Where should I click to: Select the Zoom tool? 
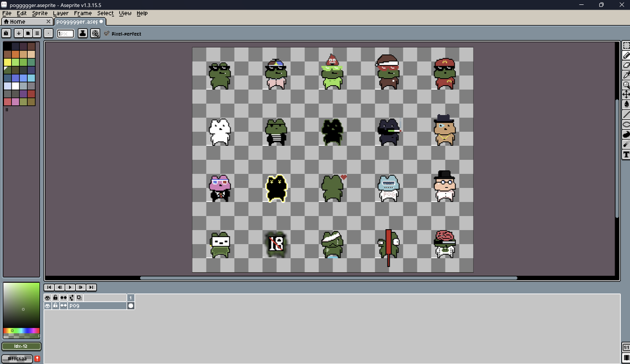pos(626,85)
